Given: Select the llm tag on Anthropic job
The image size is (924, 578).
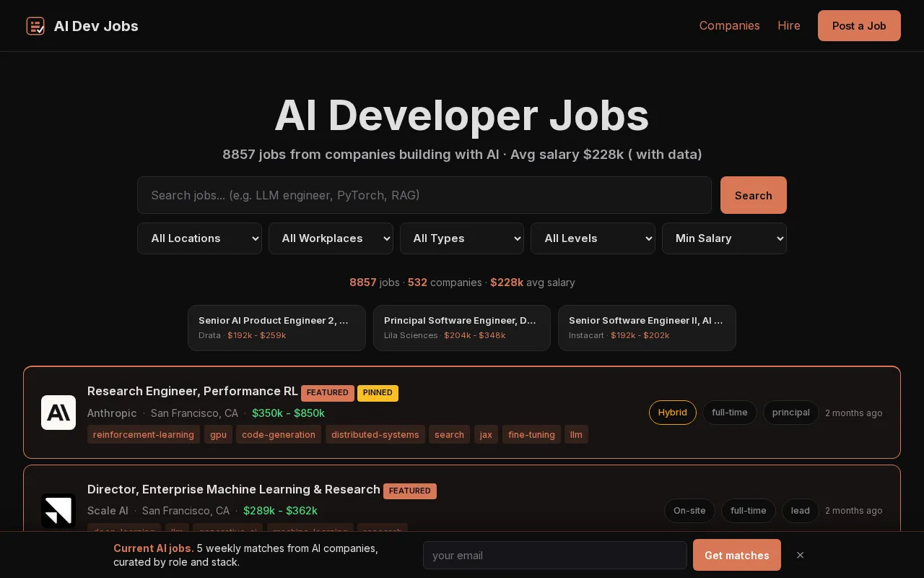Looking at the screenshot, I should click(x=576, y=434).
